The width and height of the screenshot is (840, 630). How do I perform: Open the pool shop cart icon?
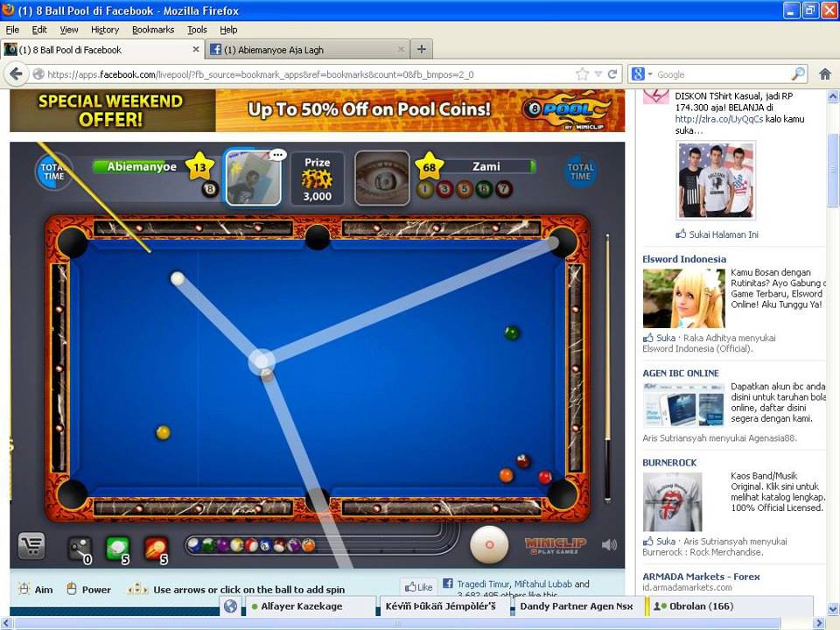(31, 546)
